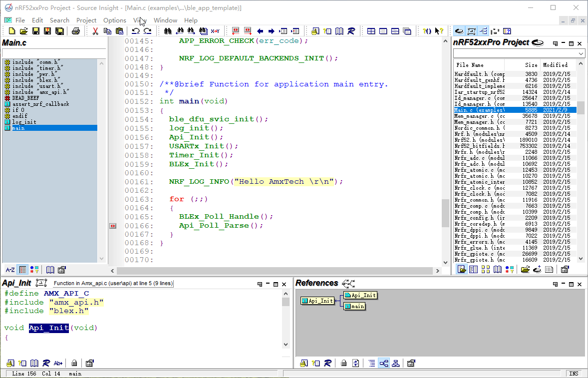588x378 pixels.
Task: Open the Options menu
Action: tap(115, 20)
